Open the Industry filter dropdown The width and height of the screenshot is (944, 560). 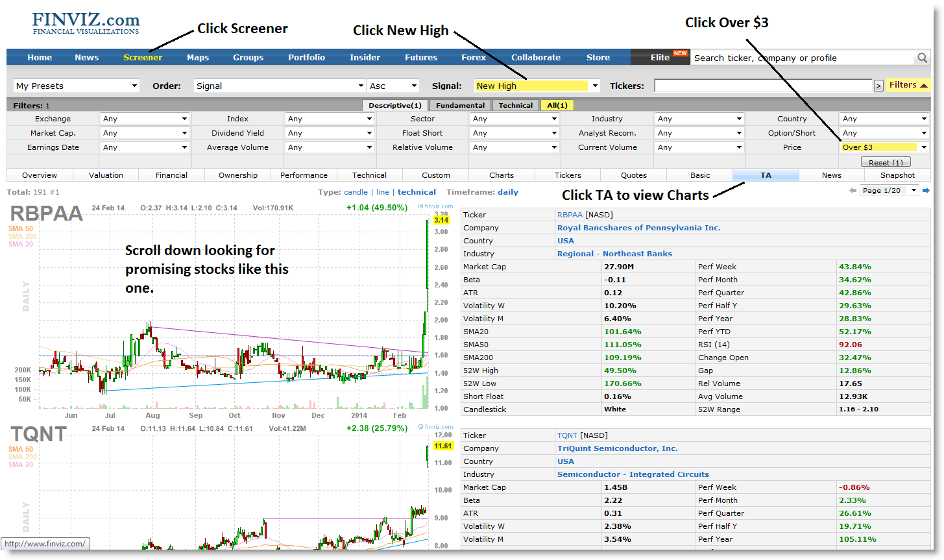(699, 119)
